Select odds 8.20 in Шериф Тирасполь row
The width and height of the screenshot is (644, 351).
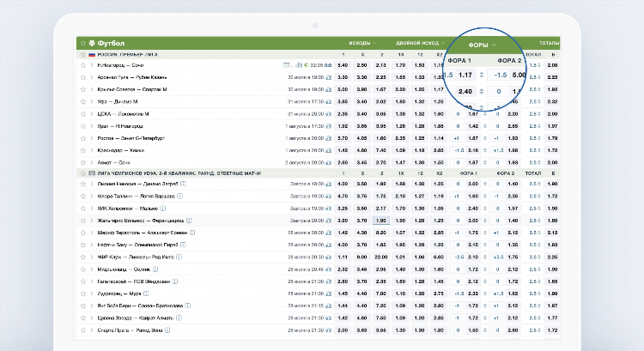point(381,233)
